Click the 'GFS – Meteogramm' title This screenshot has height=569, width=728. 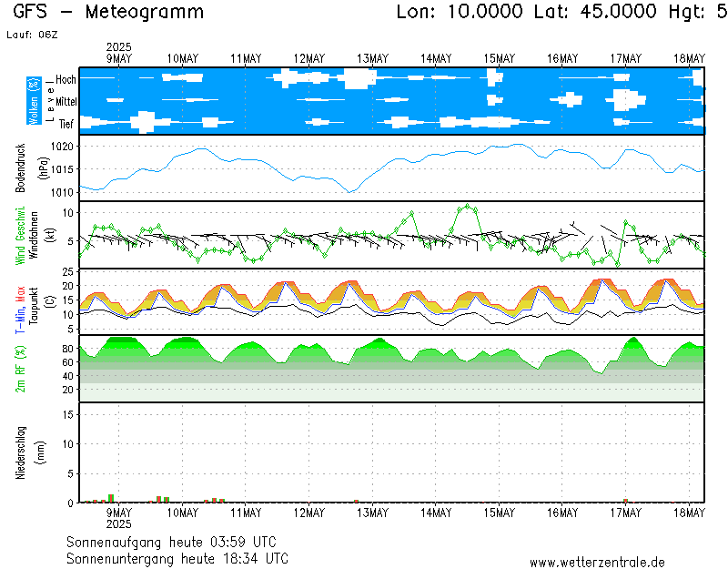108,12
